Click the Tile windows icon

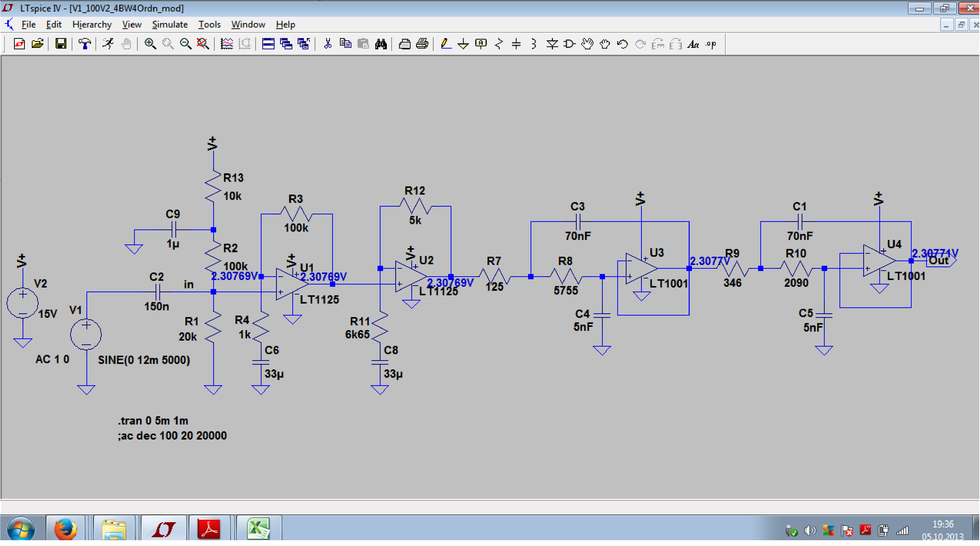coord(268,44)
